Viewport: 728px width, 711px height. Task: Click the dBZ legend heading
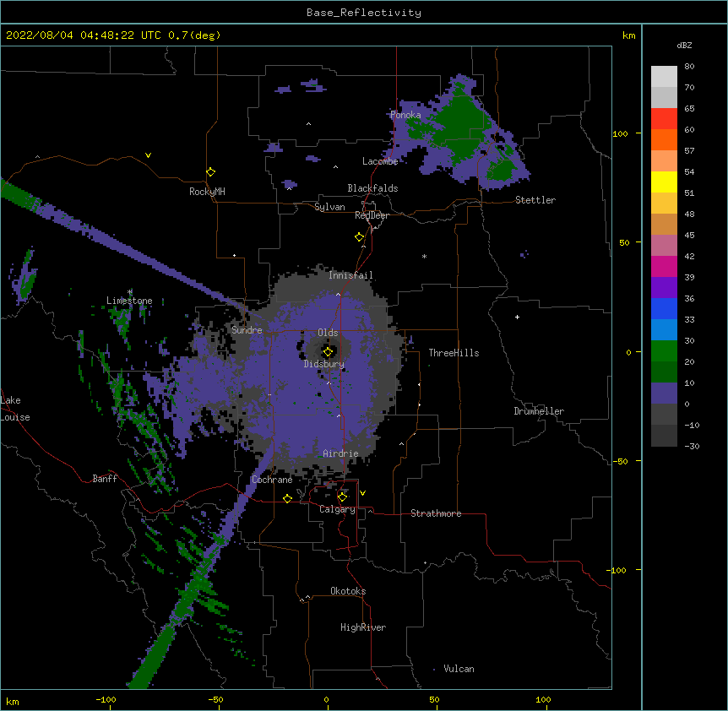[x=684, y=45]
